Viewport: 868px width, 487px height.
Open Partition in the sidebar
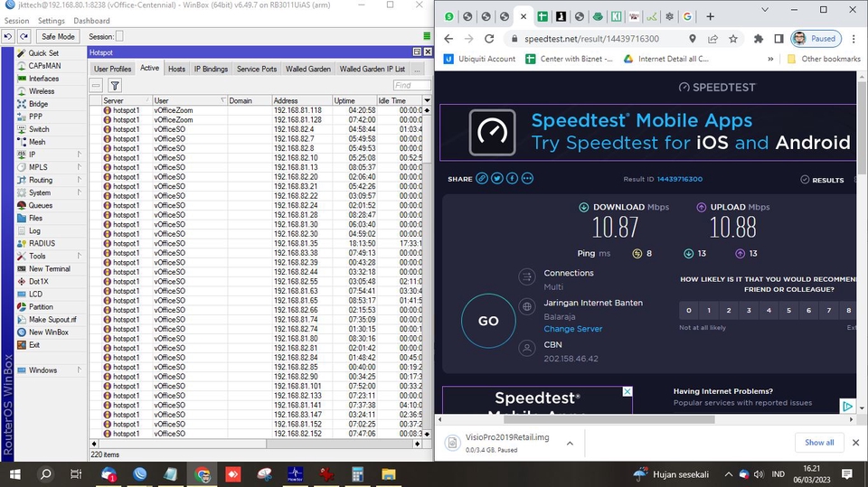click(x=41, y=307)
